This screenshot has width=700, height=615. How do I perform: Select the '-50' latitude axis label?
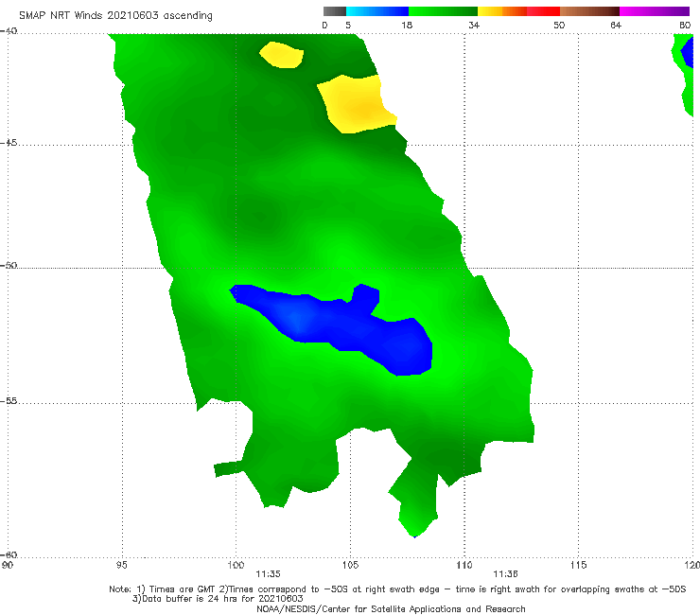(9, 265)
